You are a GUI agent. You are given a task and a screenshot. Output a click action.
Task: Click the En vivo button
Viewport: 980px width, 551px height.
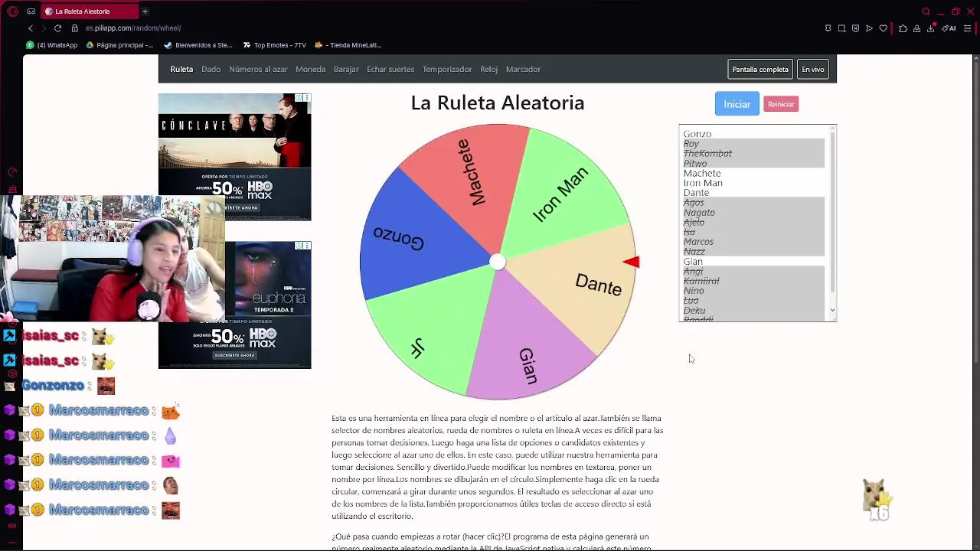click(813, 70)
